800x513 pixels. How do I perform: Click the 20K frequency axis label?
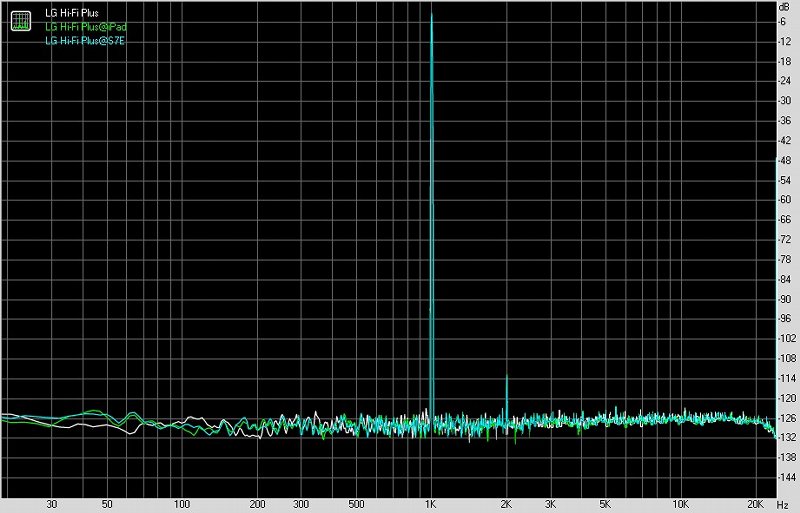point(755,504)
